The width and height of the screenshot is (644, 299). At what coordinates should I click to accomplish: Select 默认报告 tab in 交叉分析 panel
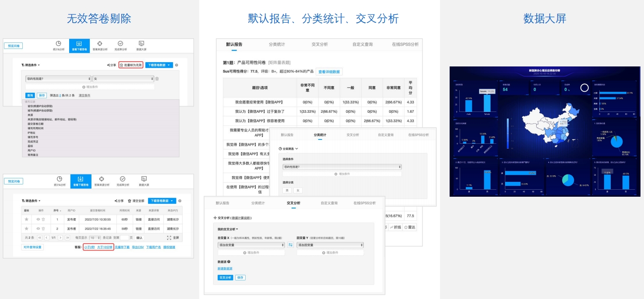click(222, 203)
